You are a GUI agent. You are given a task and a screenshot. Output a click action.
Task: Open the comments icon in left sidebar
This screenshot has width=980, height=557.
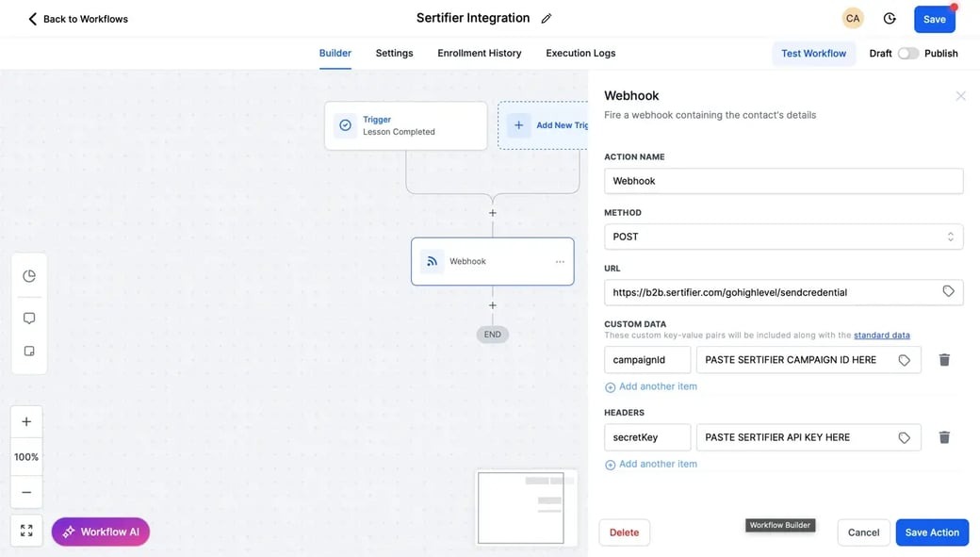pyautogui.click(x=29, y=319)
